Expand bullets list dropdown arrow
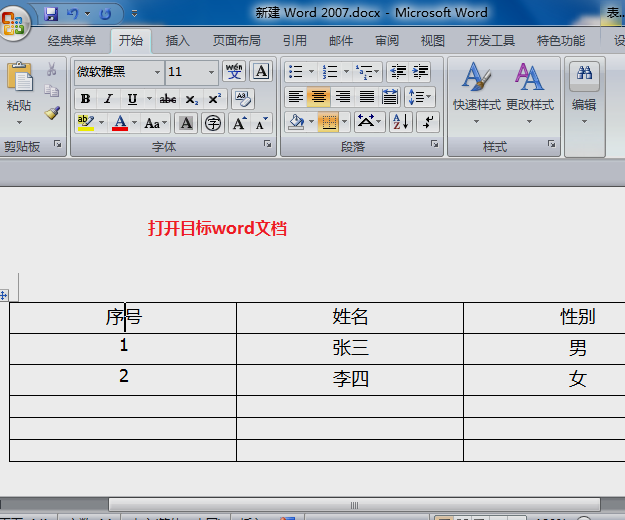 click(312, 72)
